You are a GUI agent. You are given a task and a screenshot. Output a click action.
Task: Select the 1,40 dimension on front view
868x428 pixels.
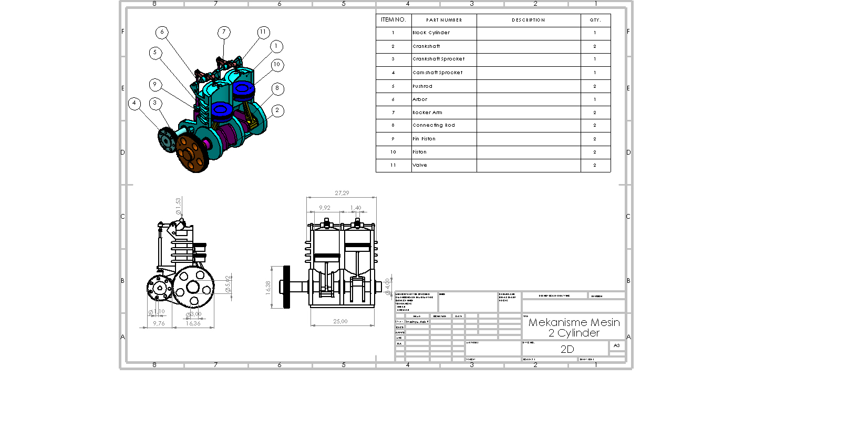point(356,208)
